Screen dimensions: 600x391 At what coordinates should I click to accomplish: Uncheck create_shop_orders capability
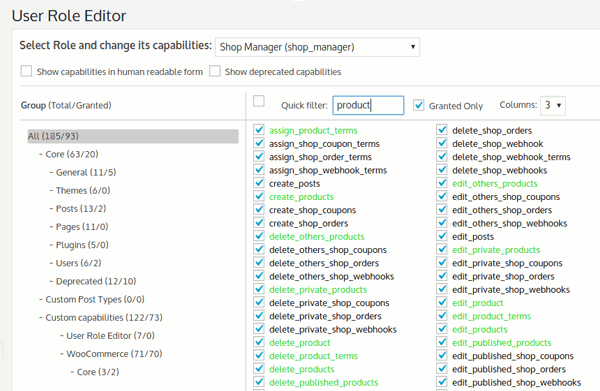click(259, 223)
